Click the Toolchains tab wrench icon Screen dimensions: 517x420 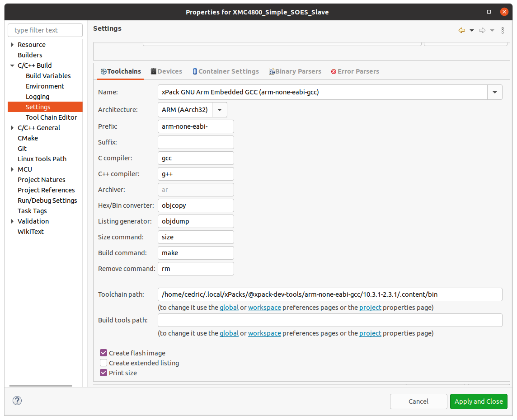(x=103, y=71)
